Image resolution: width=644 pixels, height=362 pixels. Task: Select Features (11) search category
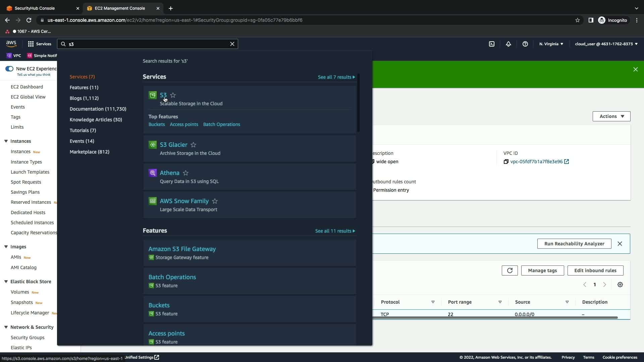click(x=84, y=87)
